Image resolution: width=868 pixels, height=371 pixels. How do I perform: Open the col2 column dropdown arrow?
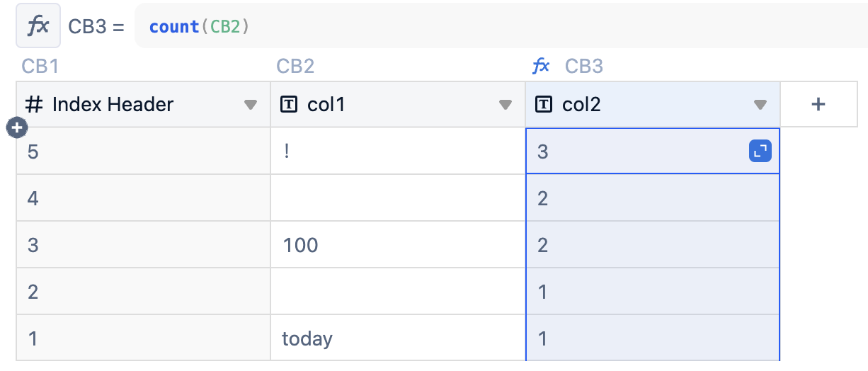point(760,105)
